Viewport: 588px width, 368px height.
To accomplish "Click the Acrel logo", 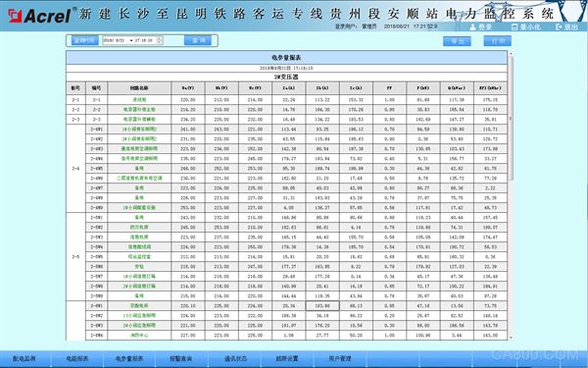I will tap(40, 15).
